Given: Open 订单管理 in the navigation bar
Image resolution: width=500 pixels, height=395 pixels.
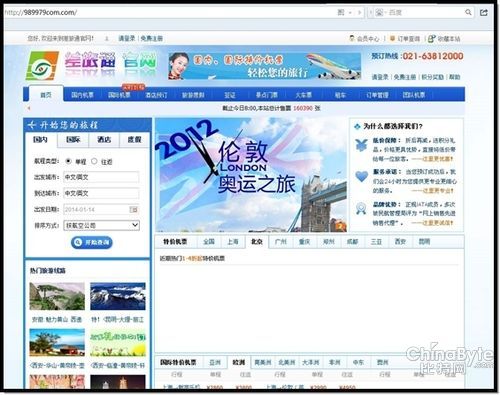Looking at the screenshot, I should (x=377, y=95).
